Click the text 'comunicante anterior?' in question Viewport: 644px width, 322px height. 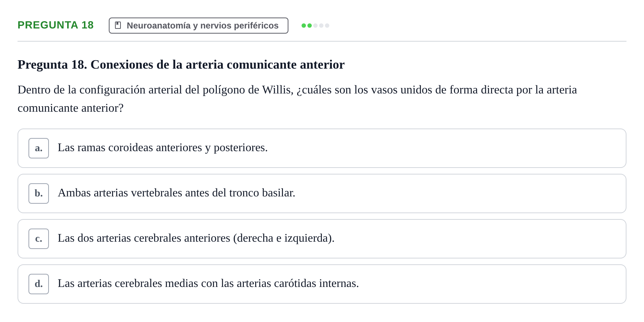pos(70,108)
